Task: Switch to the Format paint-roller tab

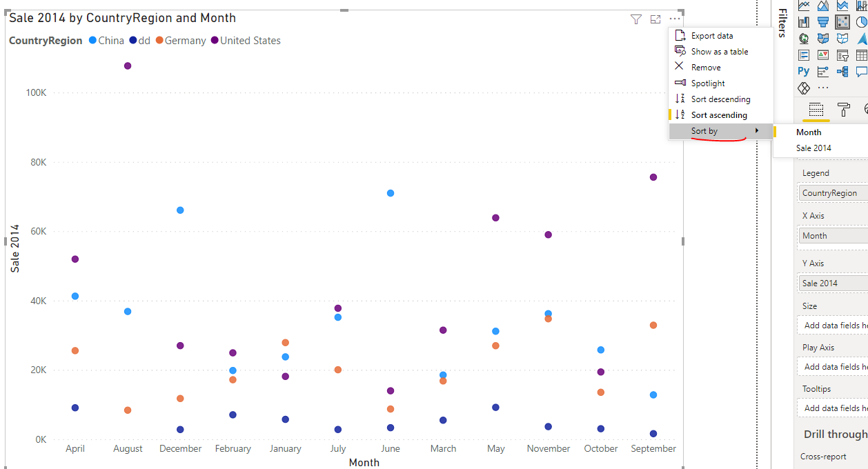Action: point(843,110)
